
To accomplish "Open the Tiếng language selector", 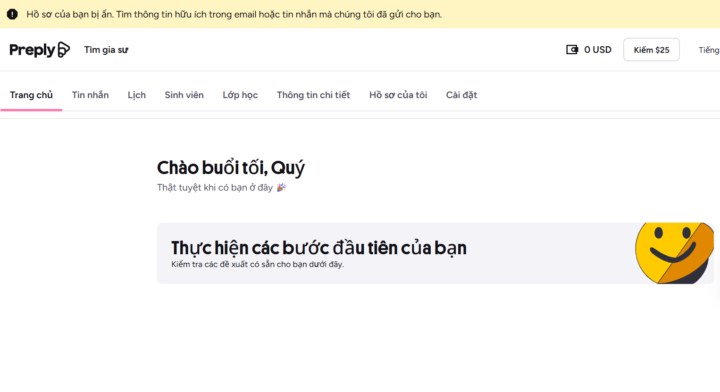I will click(x=709, y=50).
